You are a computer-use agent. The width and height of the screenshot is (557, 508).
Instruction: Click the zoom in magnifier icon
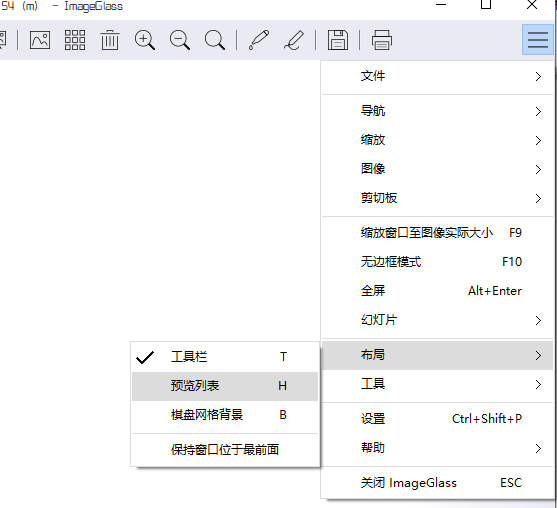click(145, 40)
